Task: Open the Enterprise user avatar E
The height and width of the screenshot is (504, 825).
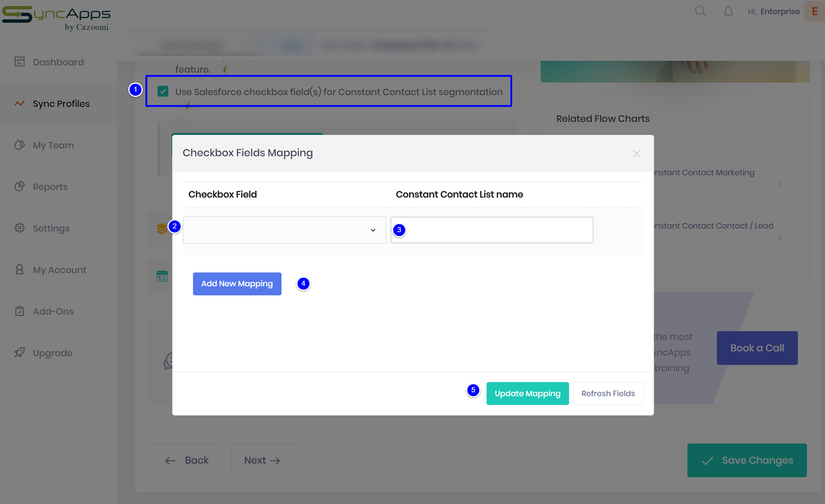Action: click(814, 11)
